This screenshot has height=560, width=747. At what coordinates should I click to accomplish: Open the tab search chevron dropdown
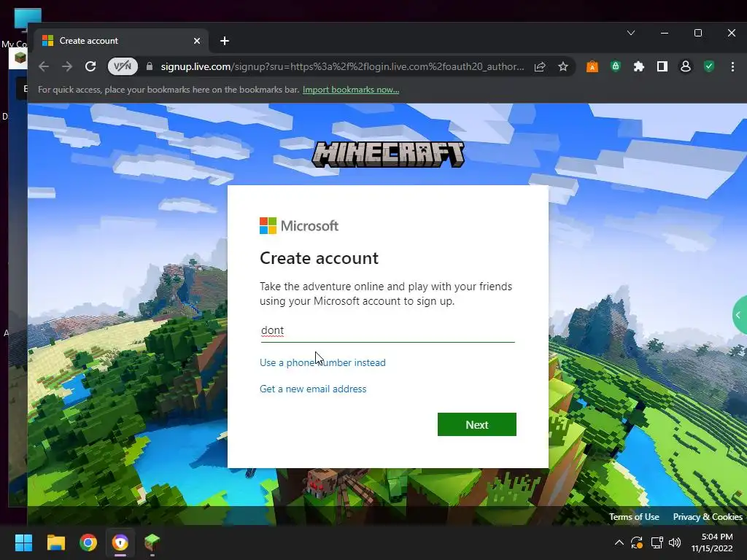631,33
